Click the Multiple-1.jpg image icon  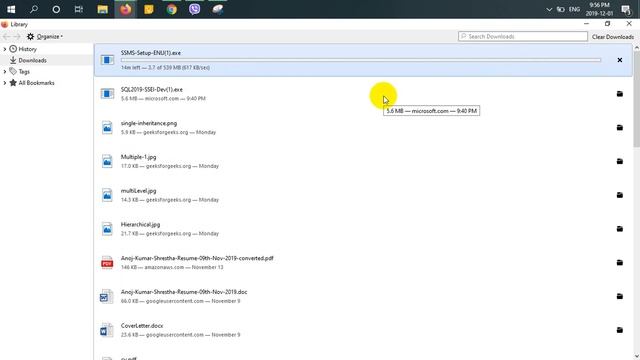(107, 161)
